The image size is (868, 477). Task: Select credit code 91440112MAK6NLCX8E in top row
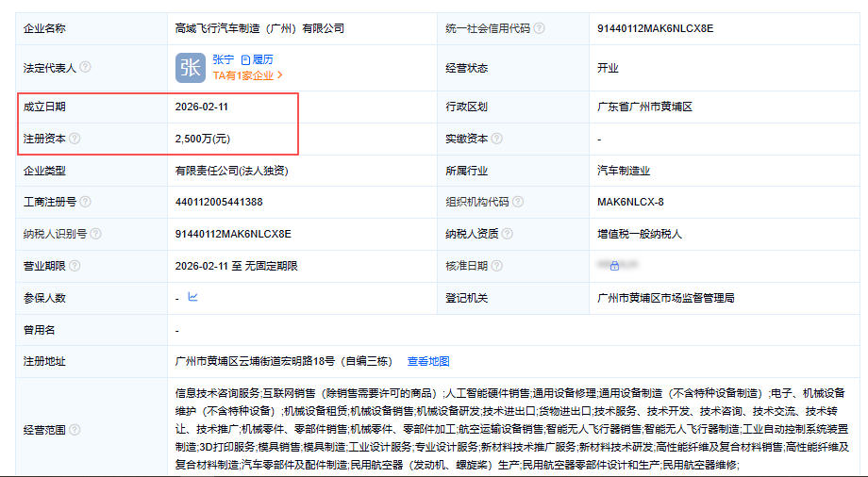tap(655, 28)
